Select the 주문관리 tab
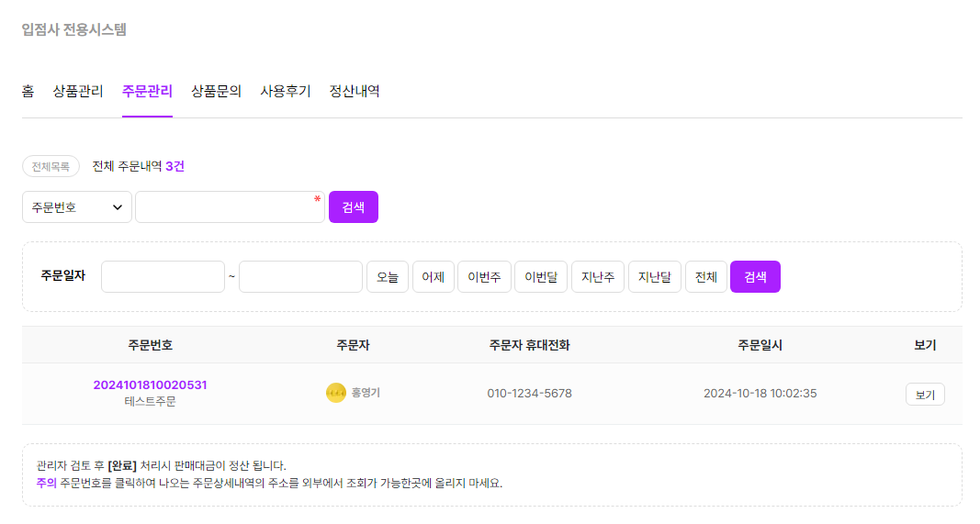The image size is (980, 524). pyautogui.click(x=148, y=91)
